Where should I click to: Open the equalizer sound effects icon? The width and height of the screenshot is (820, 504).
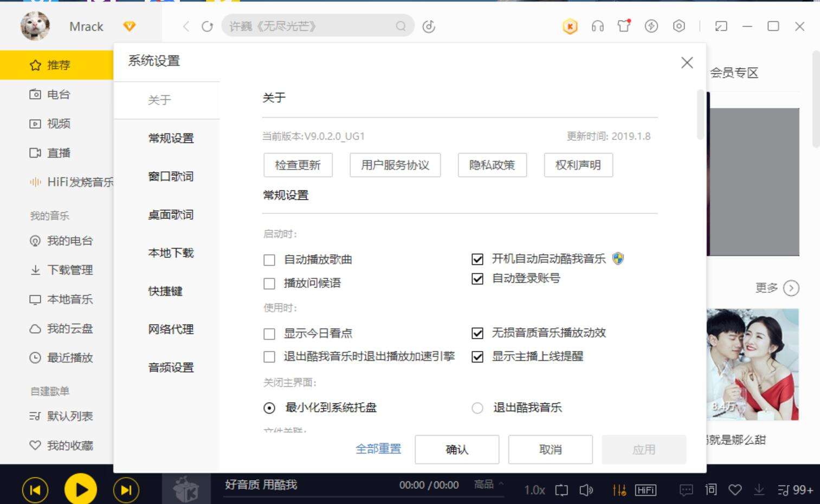[x=619, y=490]
